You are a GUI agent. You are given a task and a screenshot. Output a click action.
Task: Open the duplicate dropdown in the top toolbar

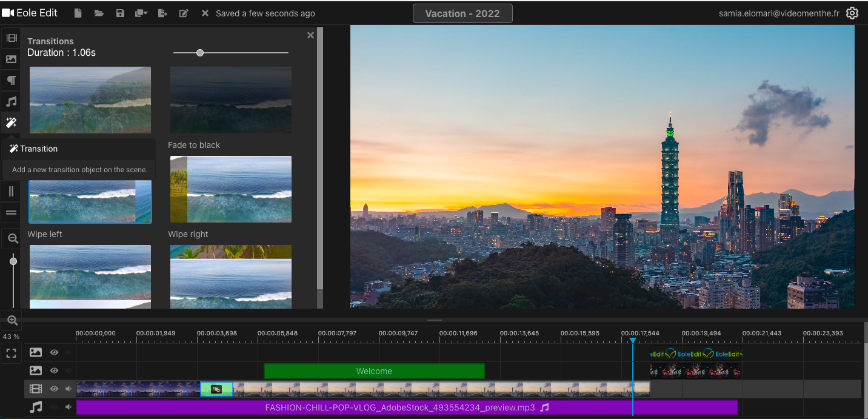pos(141,13)
